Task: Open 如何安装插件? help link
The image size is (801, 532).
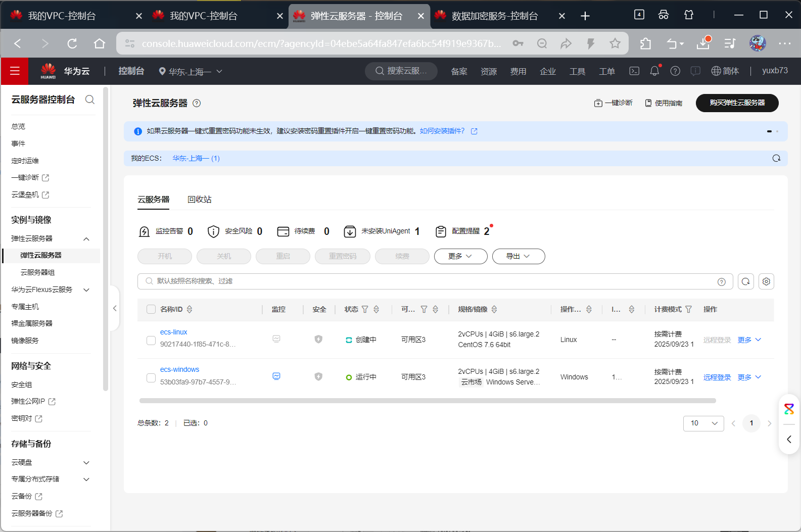Action: click(x=442, y=131)
